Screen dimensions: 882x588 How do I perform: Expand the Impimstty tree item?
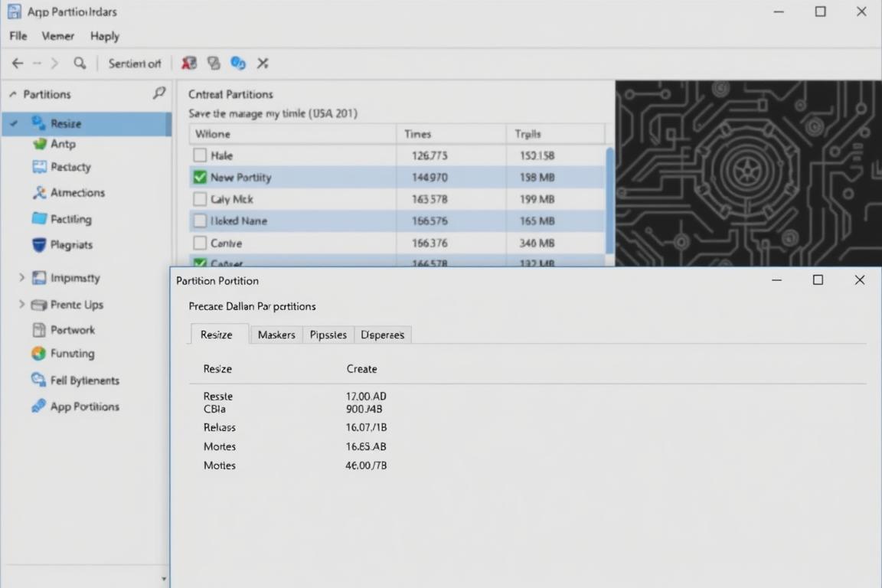[x=22, y=278]
